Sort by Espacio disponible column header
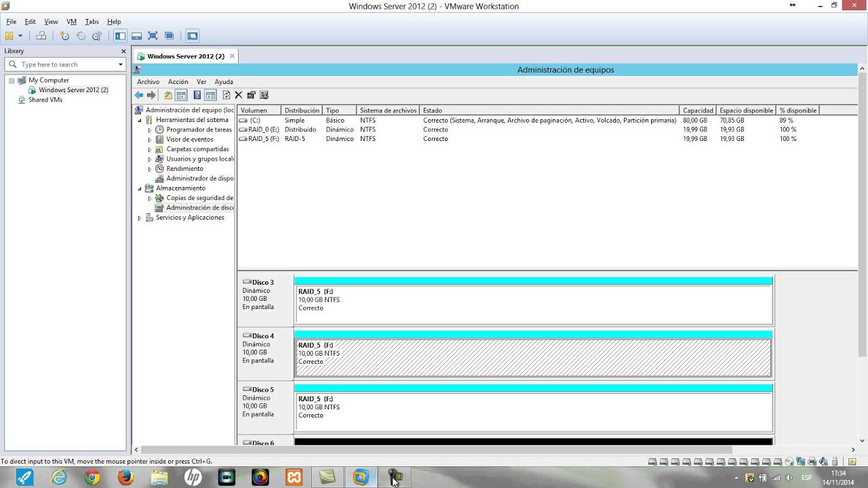Viewport: 868px width, 488px height. point(747,110)
